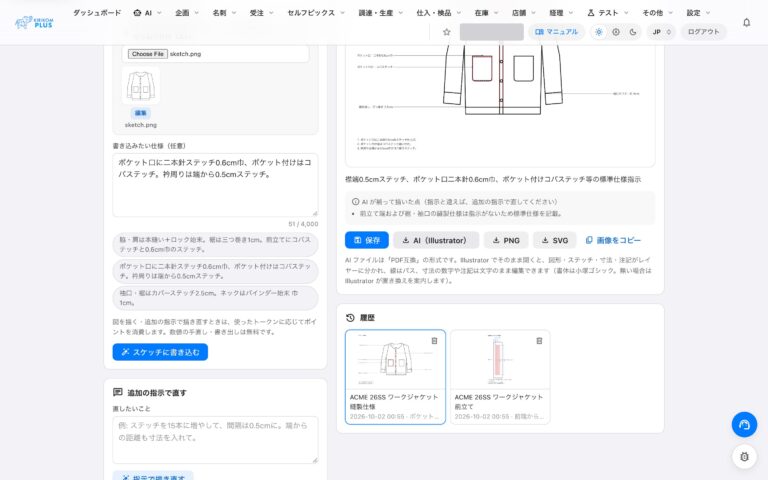This screenshot has height=480, width=768.
Task: Click the スケッチに書き込む button
Action: pos(160,352)
